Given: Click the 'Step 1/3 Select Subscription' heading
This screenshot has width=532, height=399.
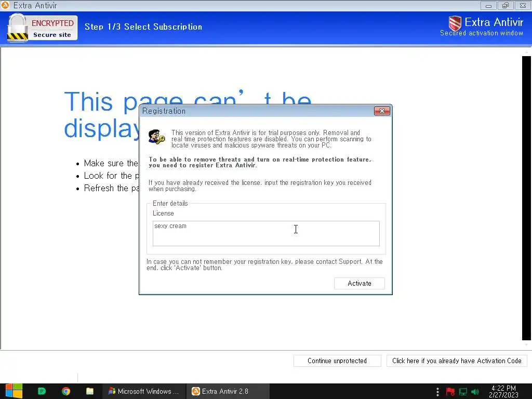Looking at the screenshot, I should 143,27.
